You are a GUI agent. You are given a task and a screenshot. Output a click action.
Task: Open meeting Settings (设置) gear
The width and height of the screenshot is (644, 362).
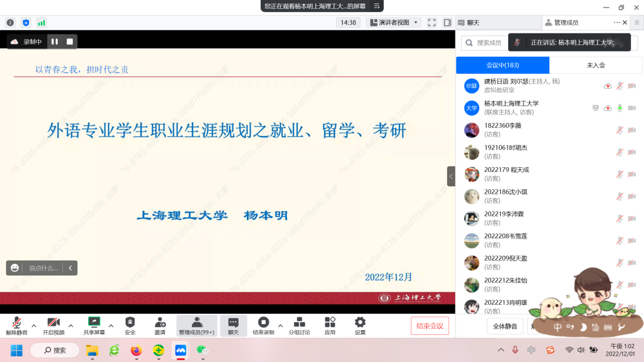(360, 325)
